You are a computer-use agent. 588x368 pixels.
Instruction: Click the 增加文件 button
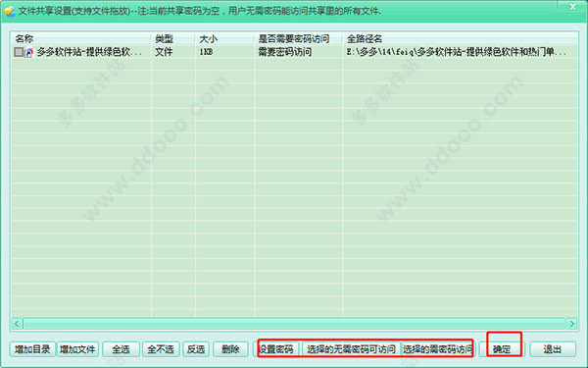pos(77,349)
